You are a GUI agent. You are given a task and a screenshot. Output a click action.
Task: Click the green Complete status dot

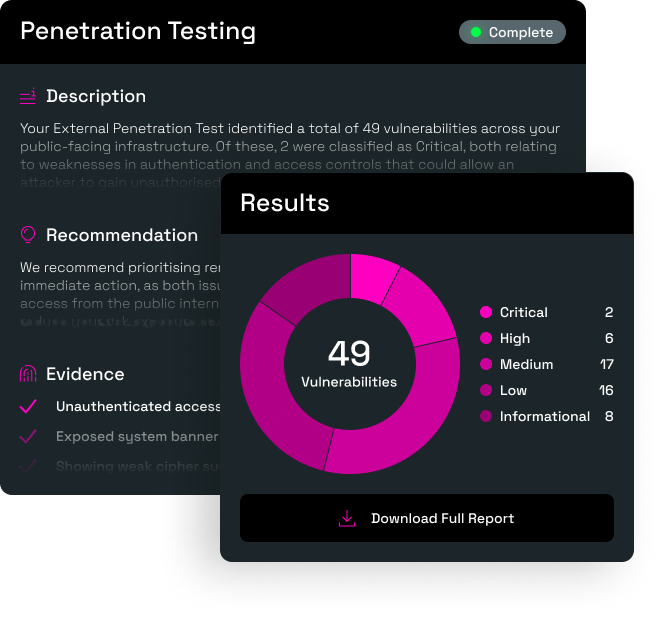(x=476, y=32)
